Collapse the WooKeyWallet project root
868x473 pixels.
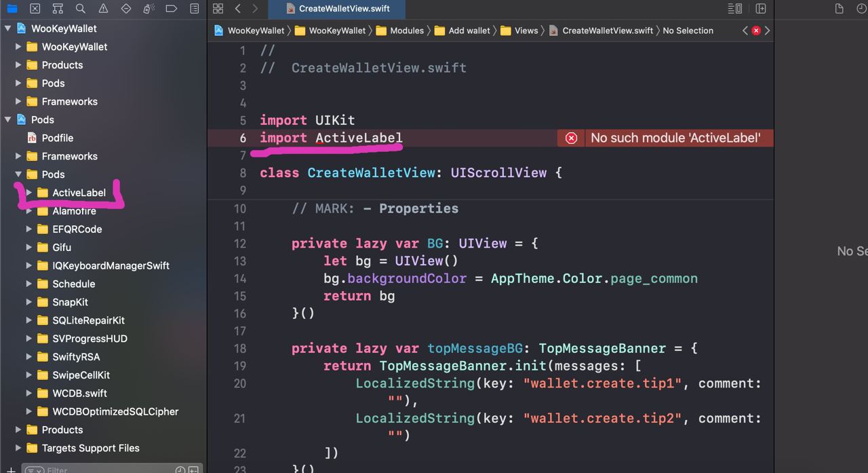pos(8,29)
